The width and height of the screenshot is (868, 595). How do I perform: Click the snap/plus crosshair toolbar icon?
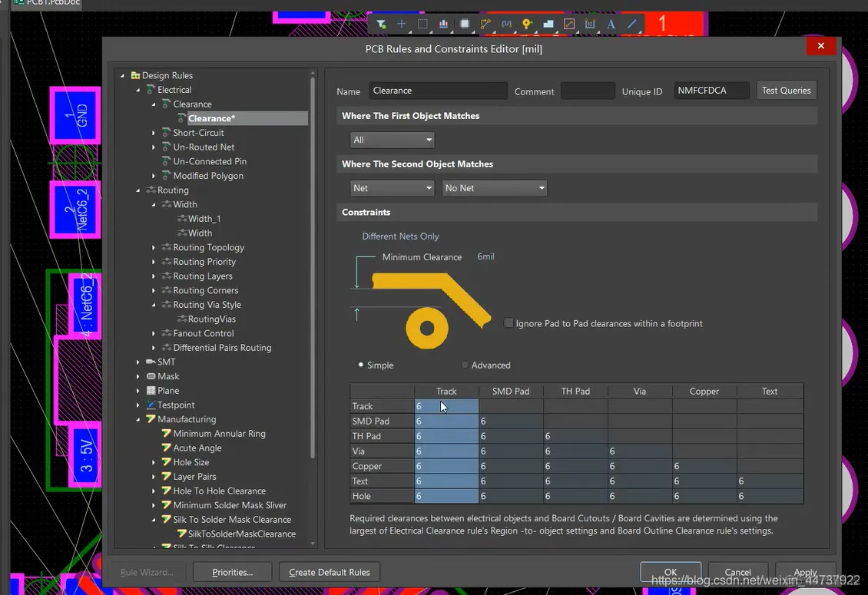pos(401,24)
